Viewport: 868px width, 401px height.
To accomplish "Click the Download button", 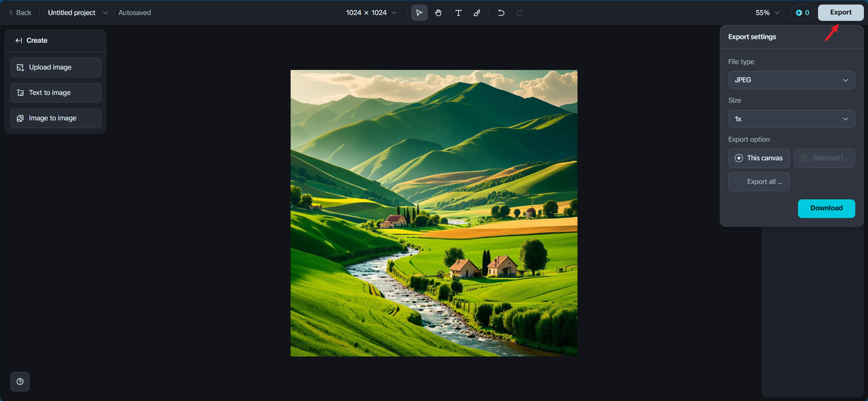I will pyautogui.click(x=826, y=208).
